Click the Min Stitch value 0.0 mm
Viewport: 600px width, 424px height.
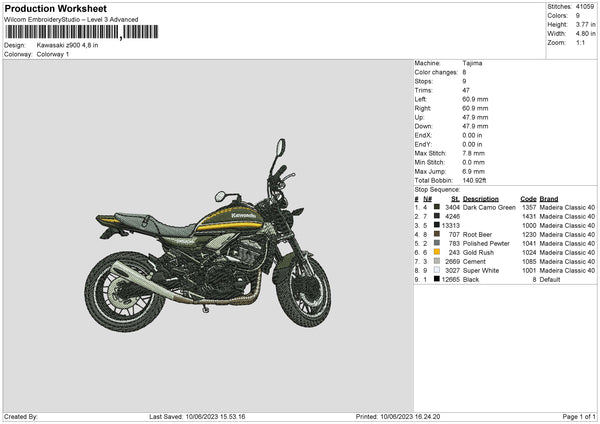tap(474, 162)
